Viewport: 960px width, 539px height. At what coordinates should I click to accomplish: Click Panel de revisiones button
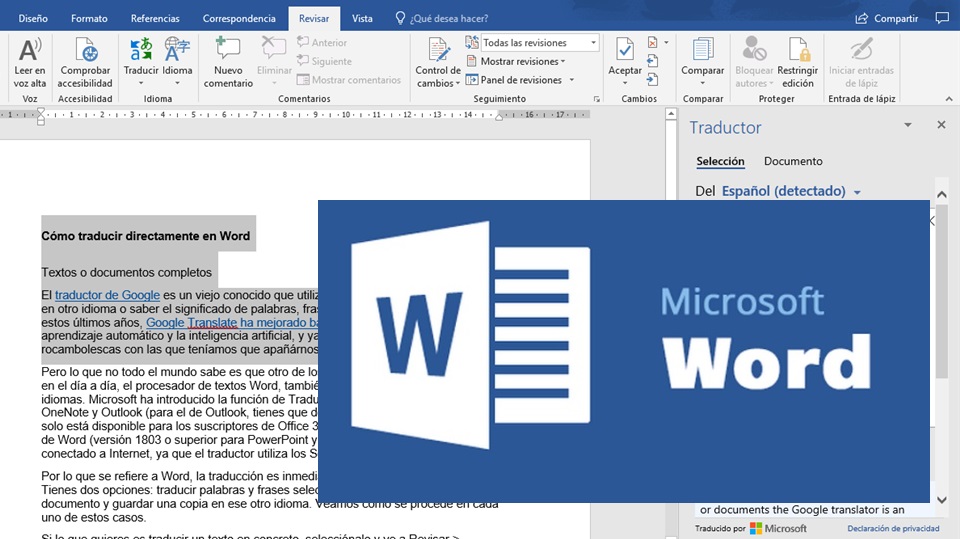[514, 80]
